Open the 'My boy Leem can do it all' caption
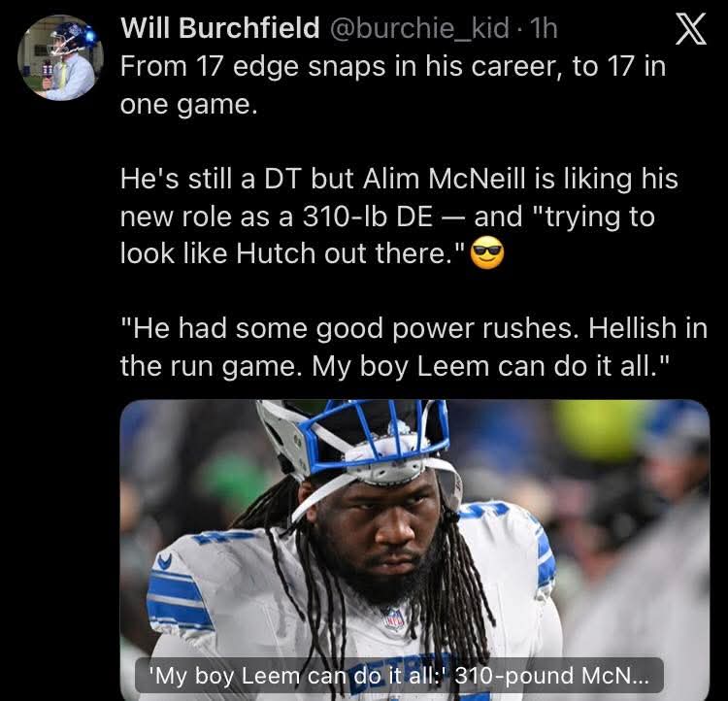Screen dimensions: 728x701 point(399,675)
